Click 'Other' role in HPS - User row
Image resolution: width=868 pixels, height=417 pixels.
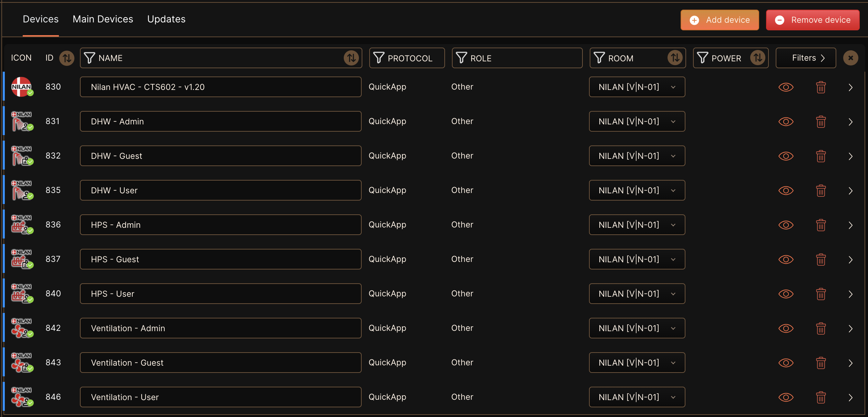click(x=462, y=294)
